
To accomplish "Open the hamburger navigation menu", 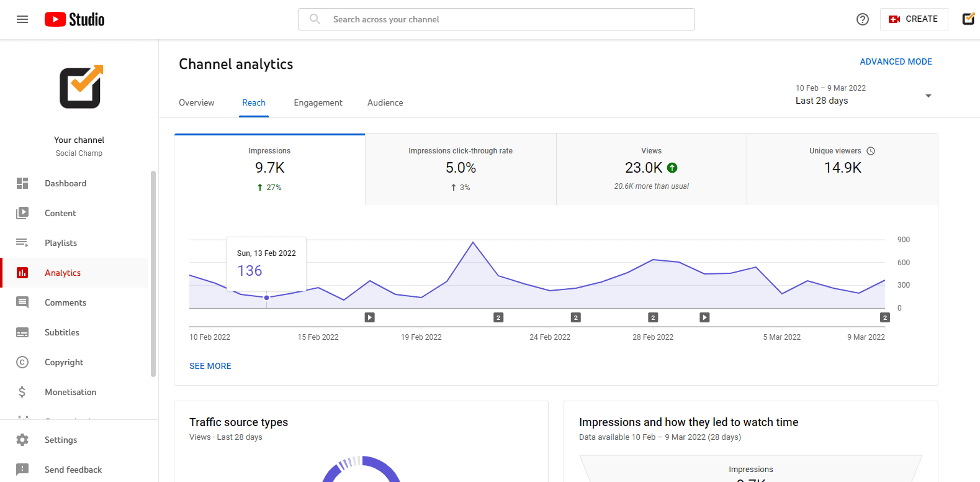I will point(22,19).
